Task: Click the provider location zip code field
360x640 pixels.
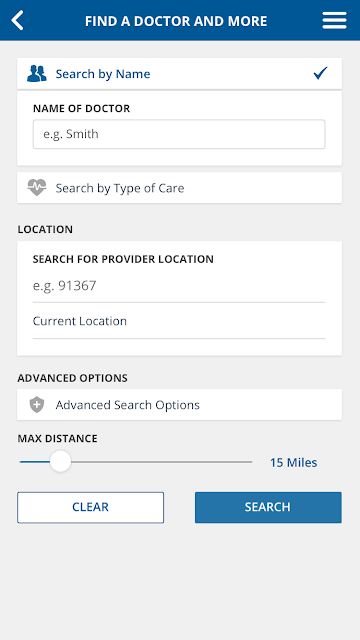Action: [179, 285]
